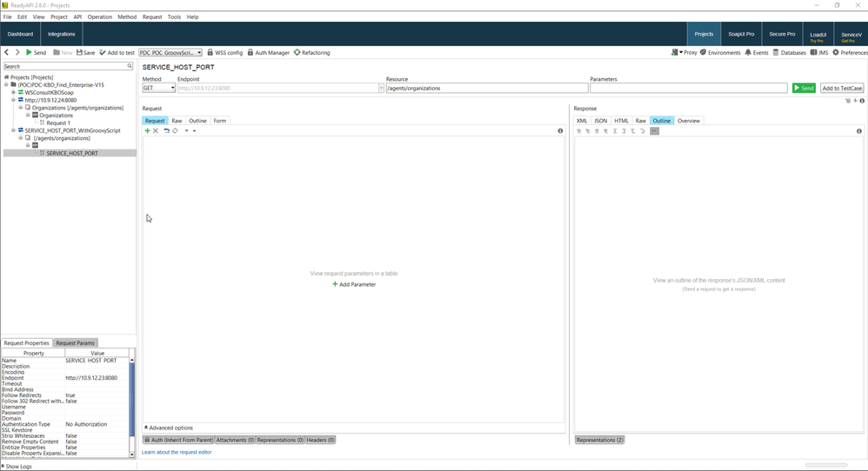This screenshot has width=868, height=471.
Task: Collapse the http://10.9.12.24:8080 tree node
Action: tap(13, 100)
